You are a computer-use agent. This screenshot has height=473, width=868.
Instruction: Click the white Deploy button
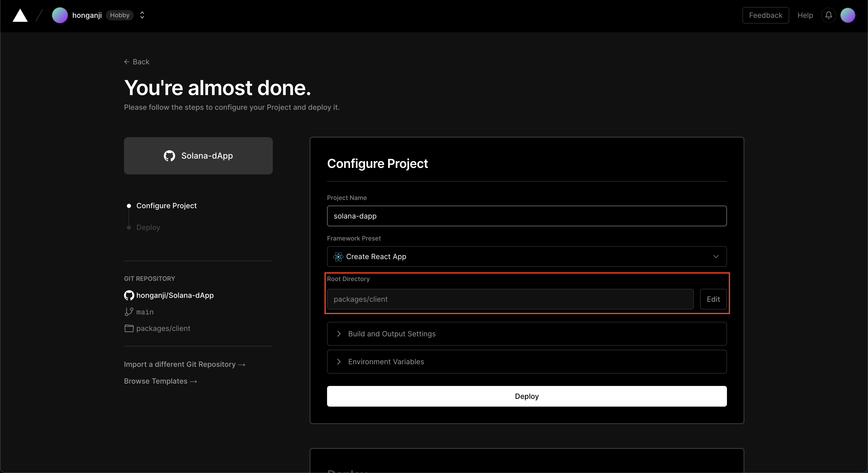tap(527, 396)
